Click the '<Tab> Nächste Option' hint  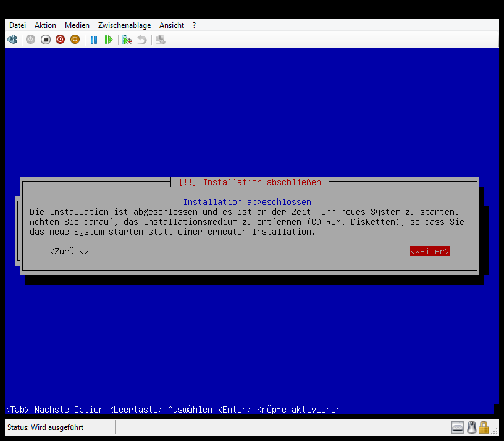tap(54, 409)
